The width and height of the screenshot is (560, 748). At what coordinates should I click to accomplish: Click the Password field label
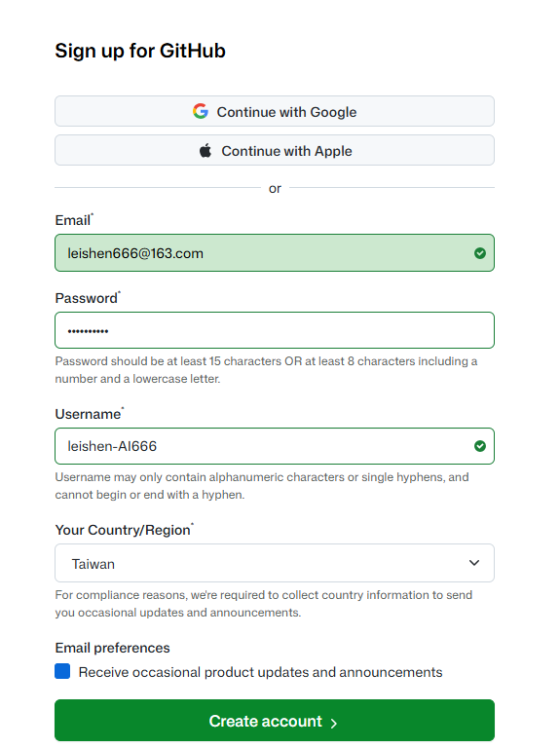[x=88, y=298]
